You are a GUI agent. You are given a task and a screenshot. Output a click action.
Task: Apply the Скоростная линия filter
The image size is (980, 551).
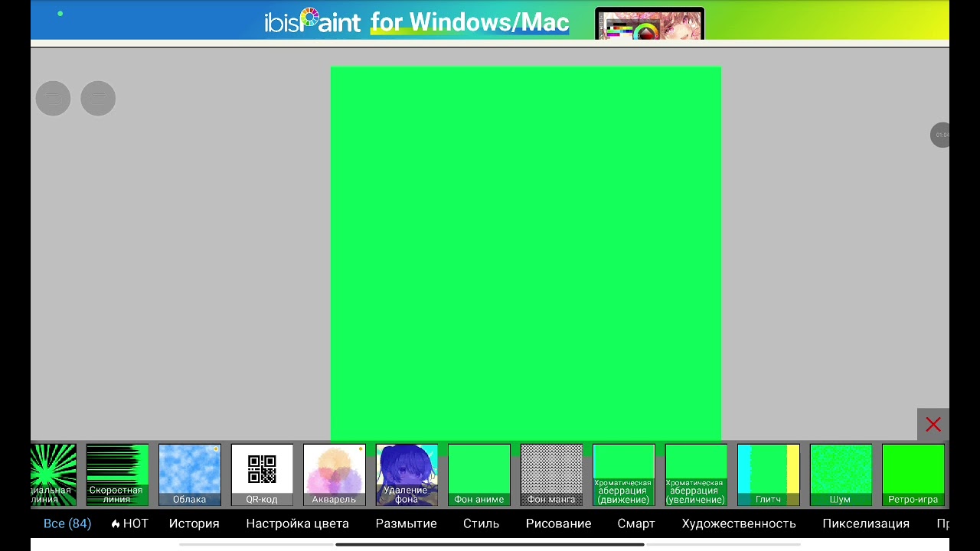pos(117,475)
